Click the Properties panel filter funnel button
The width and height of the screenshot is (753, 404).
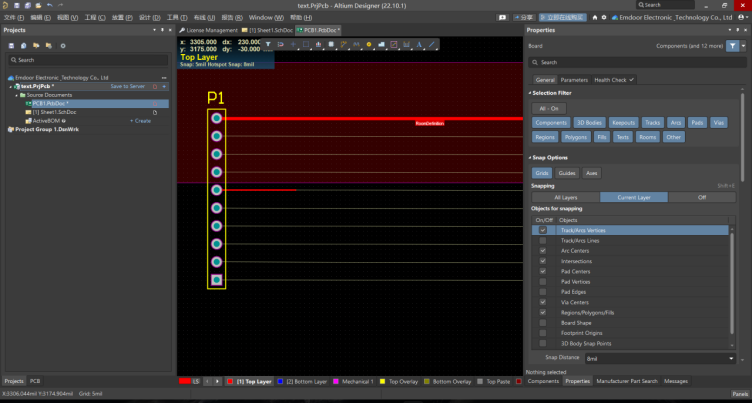click(734, 46)
